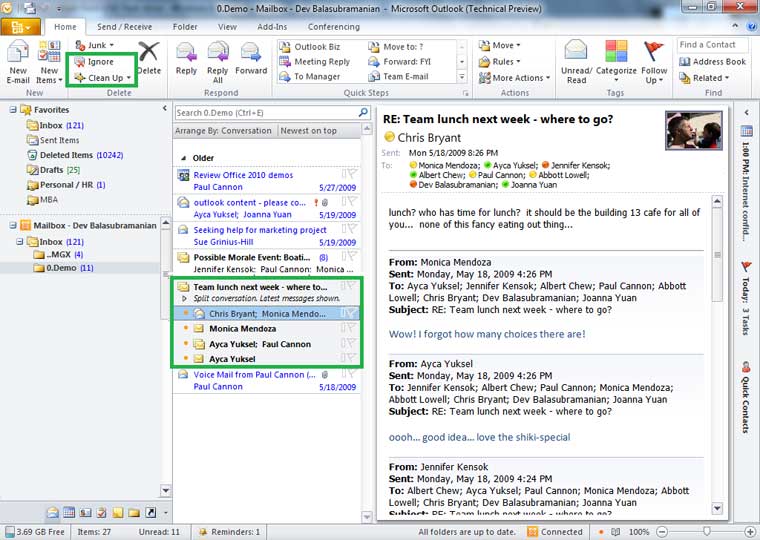Flag the outlook content message

click(352, 202)
